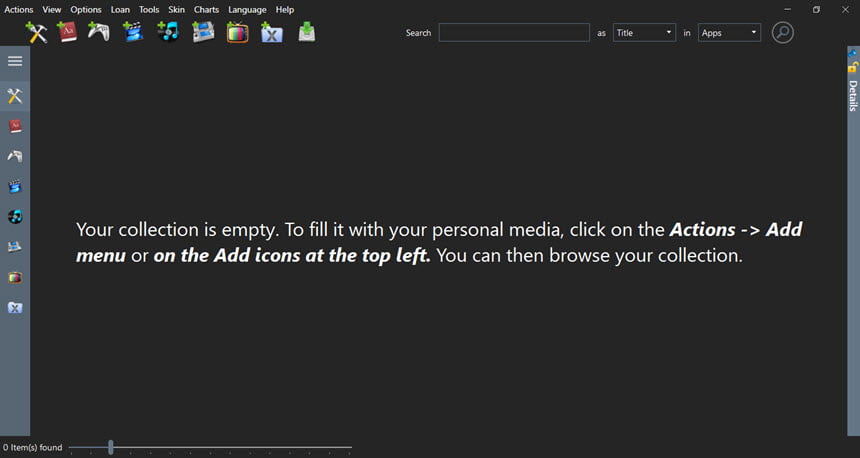Click the green download arrow import icon

click(x=307, y=32)
